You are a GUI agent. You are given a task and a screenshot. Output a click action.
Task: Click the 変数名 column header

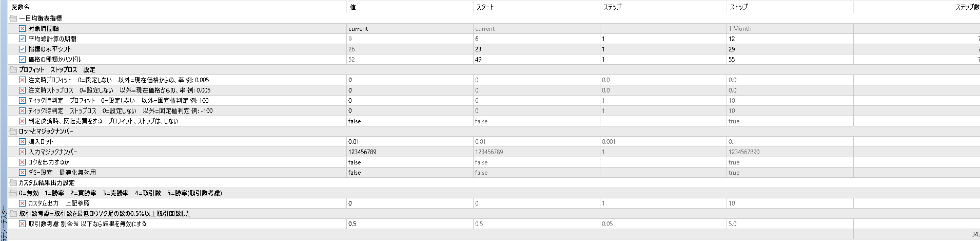[21, 7]
